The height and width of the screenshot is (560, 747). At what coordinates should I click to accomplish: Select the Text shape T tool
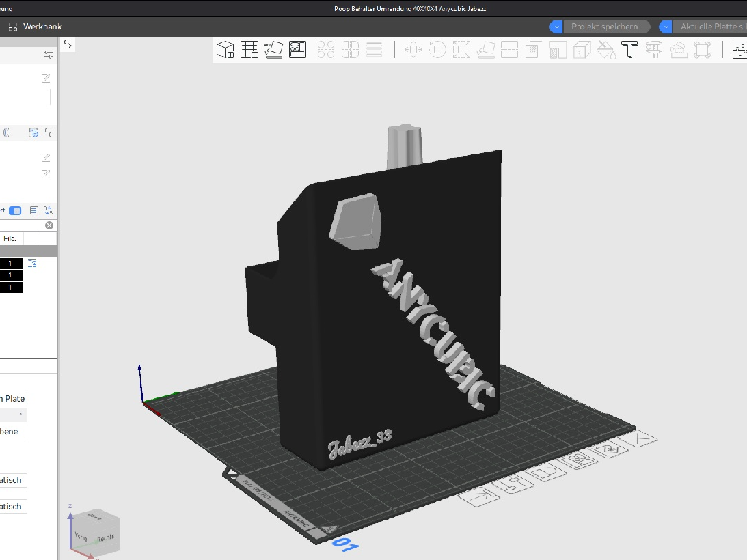pos(630,50)
